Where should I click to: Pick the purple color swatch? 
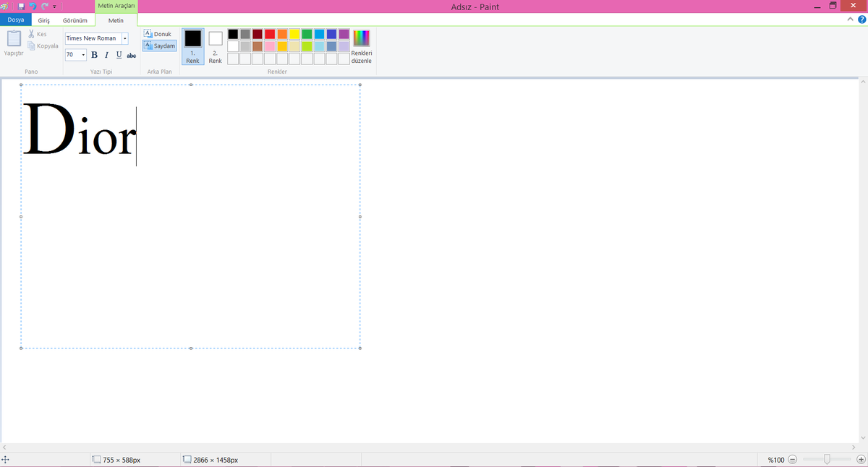pos(344,34)
